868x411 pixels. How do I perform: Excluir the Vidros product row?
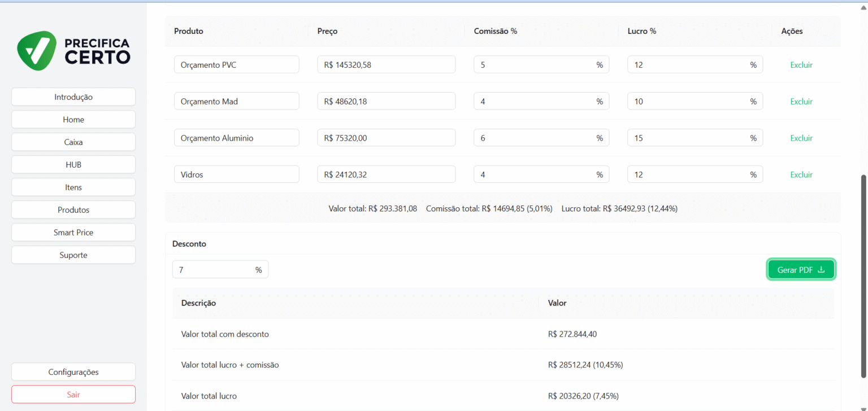click(x=801, y=174)
